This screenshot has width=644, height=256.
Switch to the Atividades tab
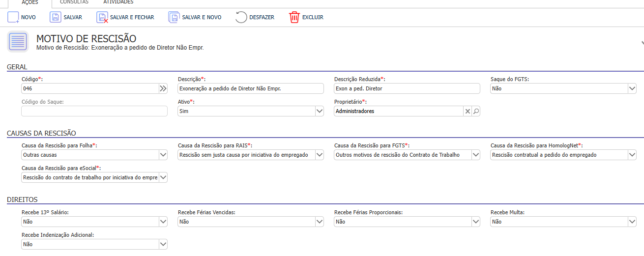pos(118,2)
